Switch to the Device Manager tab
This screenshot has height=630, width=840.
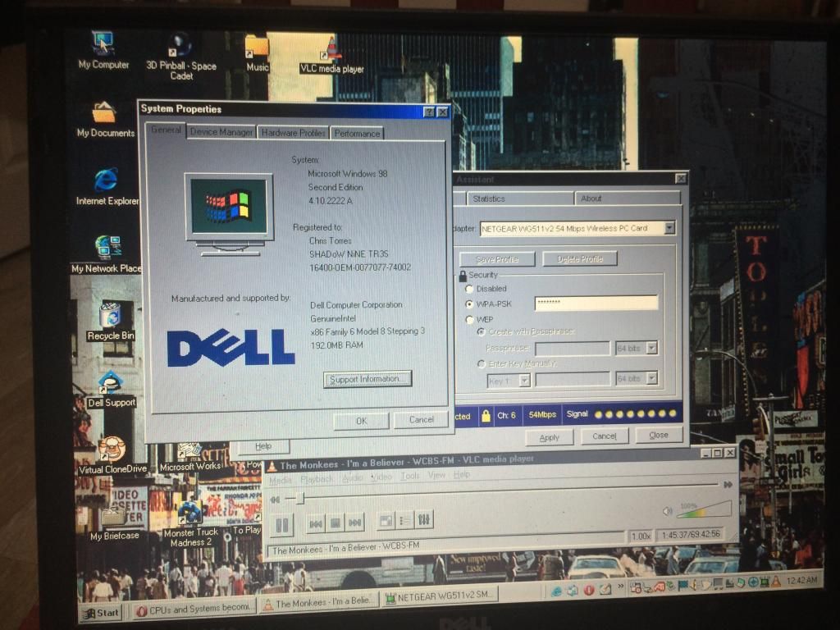coord(221,132)
